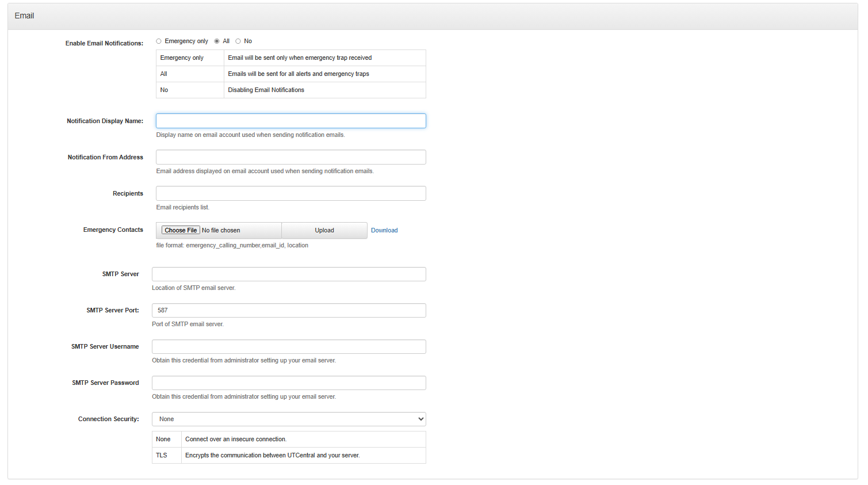
Task: Click the "Email" panel heading
Action: tap(24, 16)
